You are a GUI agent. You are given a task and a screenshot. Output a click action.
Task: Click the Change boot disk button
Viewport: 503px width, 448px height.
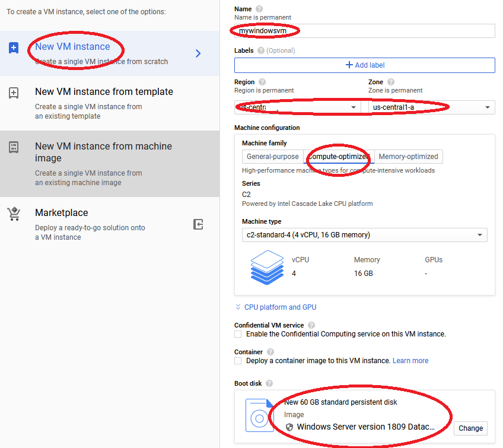(470, 428)
